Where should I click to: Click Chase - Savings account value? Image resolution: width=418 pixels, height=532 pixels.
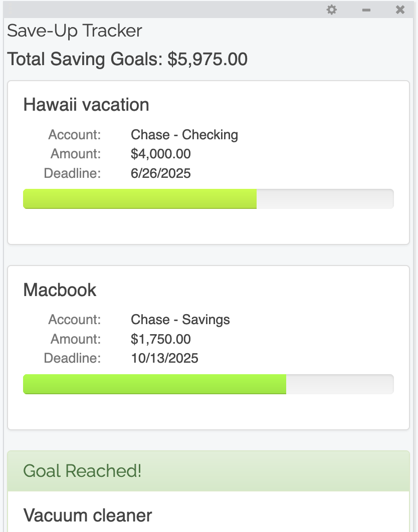(180, 320)
